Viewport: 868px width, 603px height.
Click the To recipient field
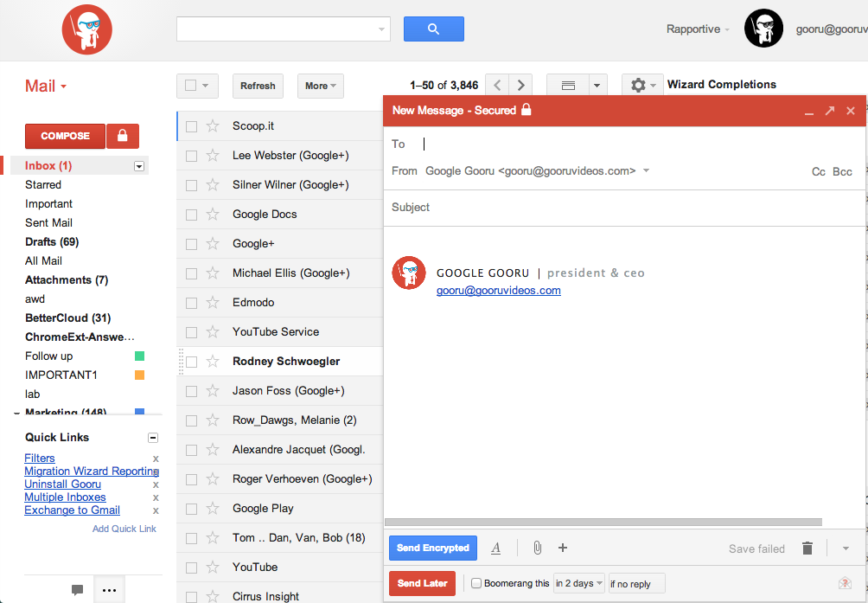point(624,144)
